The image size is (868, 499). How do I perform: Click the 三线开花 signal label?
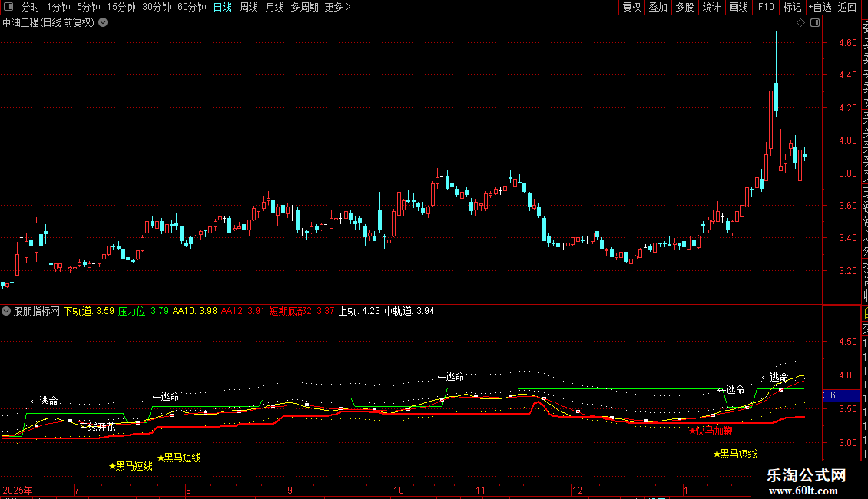pyautogui.click(x=97, y=428)
